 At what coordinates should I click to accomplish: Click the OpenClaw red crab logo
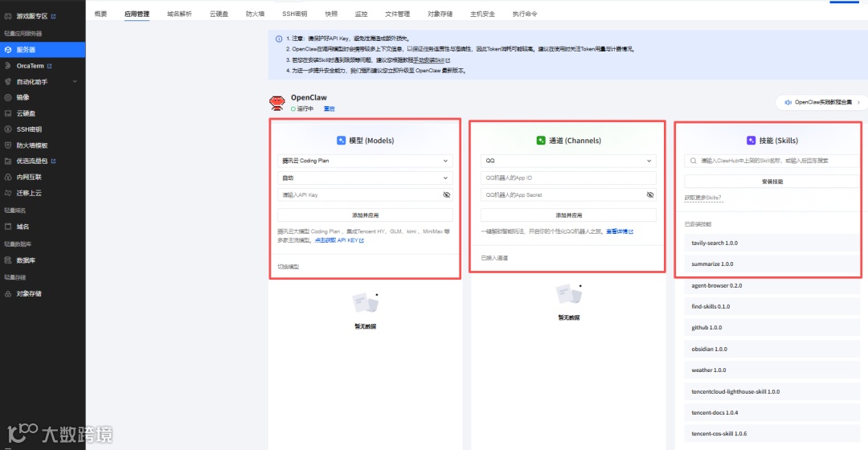point(276,102)
